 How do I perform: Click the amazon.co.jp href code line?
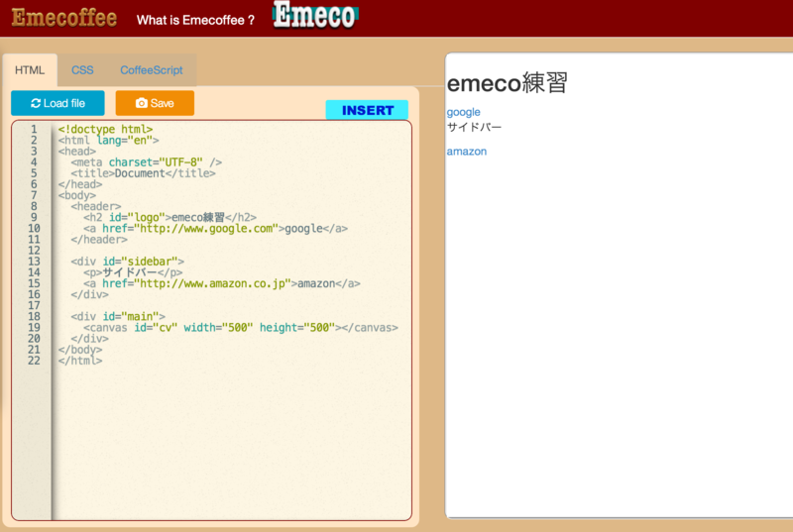tap(222, 283)
